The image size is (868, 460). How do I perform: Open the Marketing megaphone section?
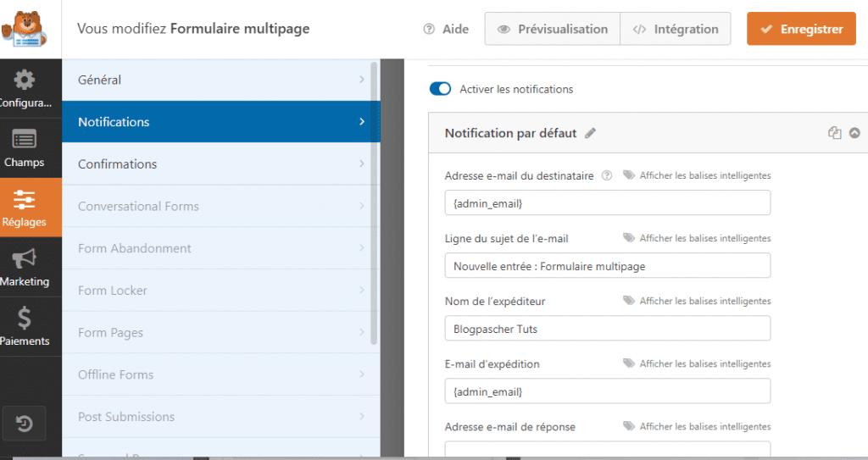pyautogui.click(x=24, y=267)
